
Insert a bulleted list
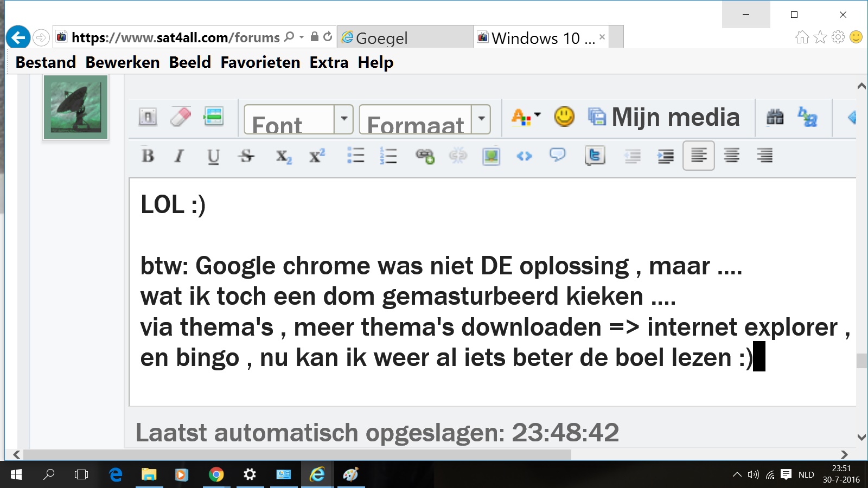tap(356, 156)
